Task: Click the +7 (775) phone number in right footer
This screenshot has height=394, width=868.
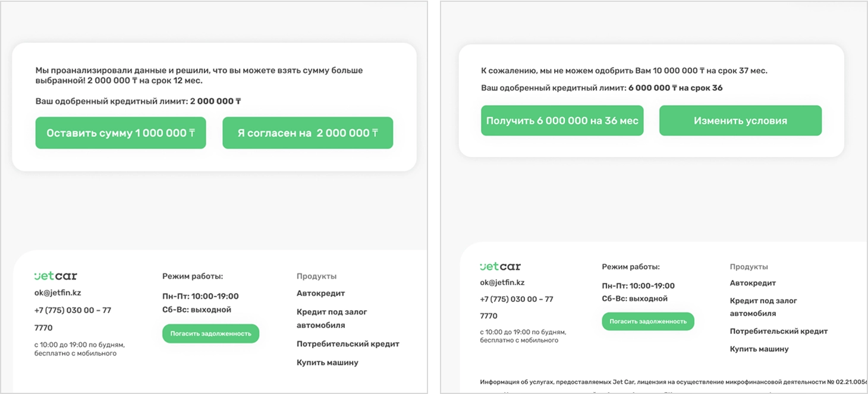Action: (x=516, y=300)
